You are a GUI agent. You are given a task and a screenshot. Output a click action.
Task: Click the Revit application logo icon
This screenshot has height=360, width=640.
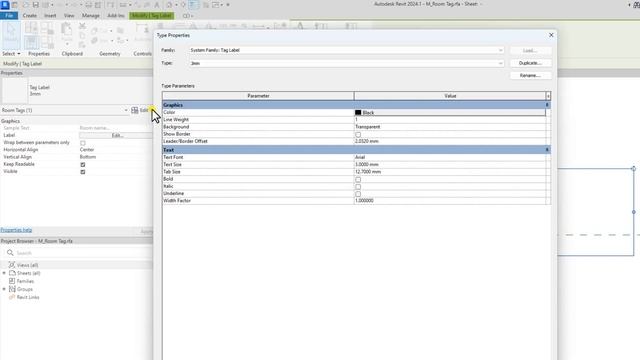(4, 5)
